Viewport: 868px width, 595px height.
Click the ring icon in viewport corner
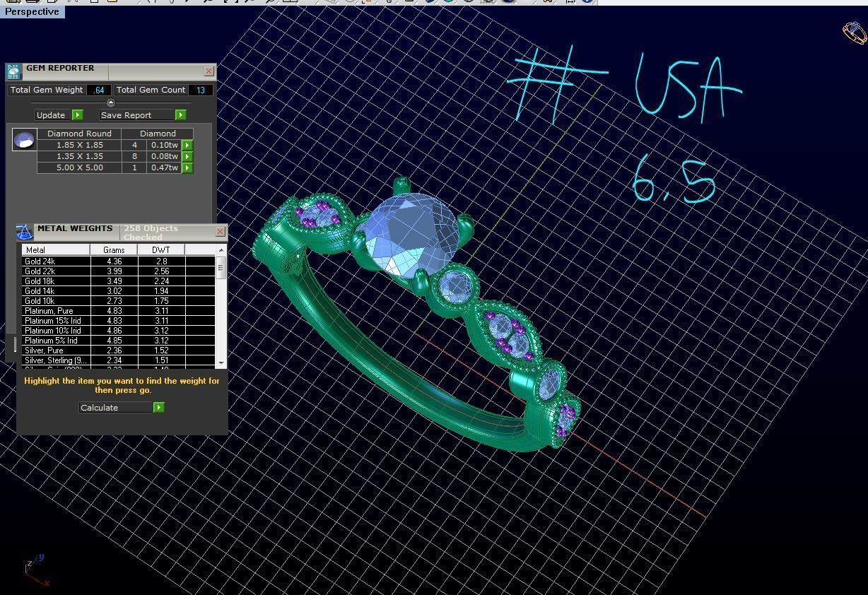coord(855,33)
